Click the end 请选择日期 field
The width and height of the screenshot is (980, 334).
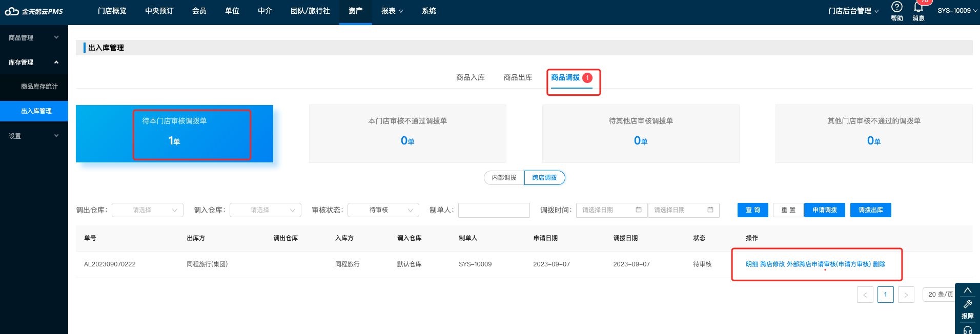click(684, 210)
